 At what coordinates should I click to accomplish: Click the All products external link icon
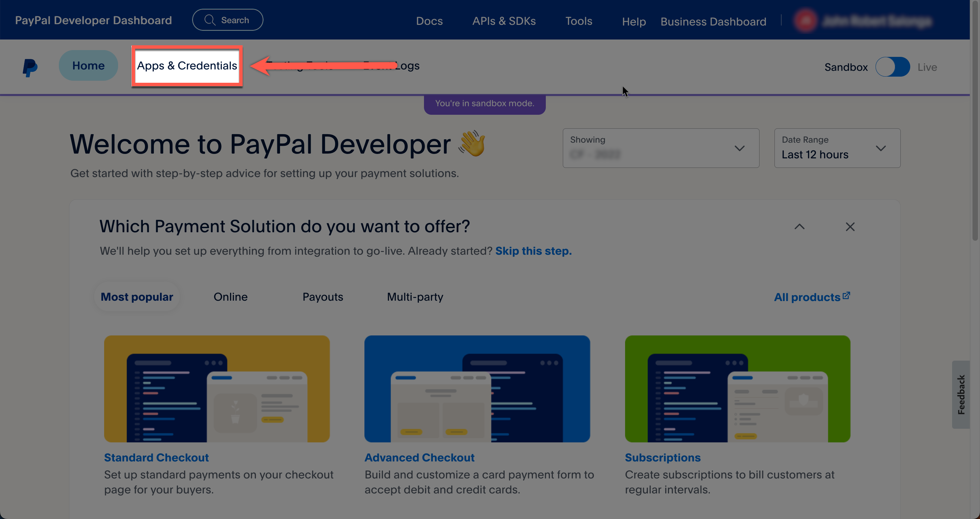[846, 296]
